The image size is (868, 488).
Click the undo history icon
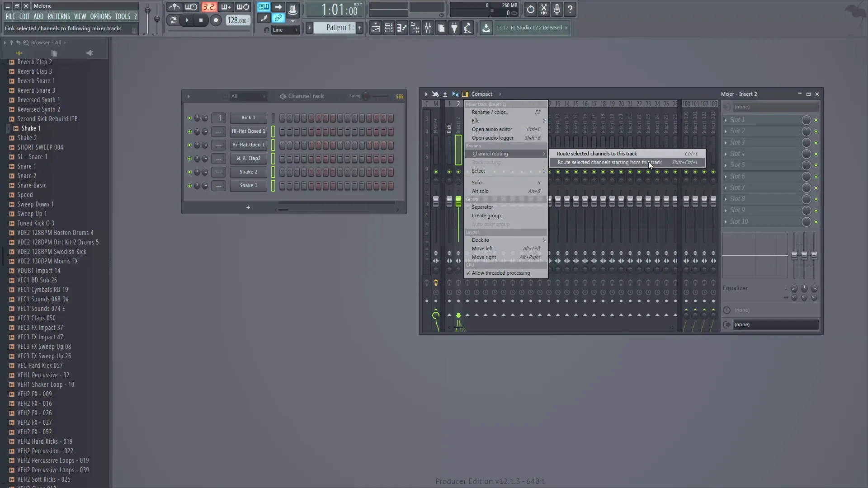[530, 9]
